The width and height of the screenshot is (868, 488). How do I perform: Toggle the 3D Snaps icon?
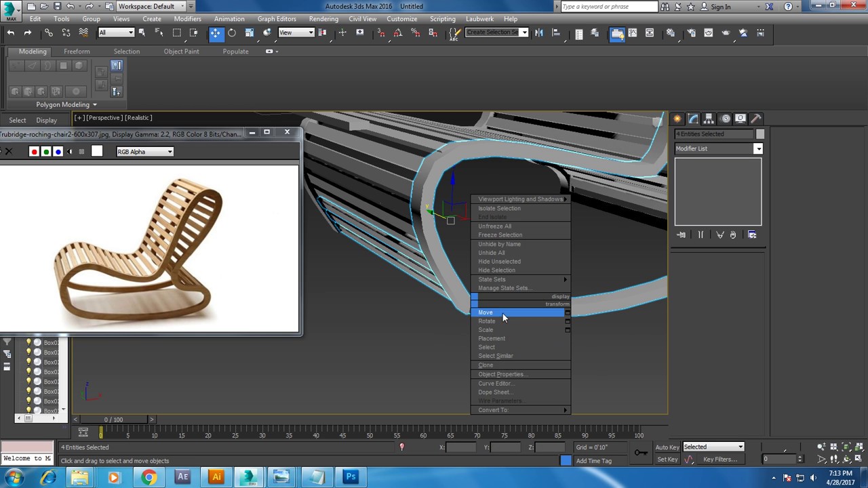click(381, 33)
